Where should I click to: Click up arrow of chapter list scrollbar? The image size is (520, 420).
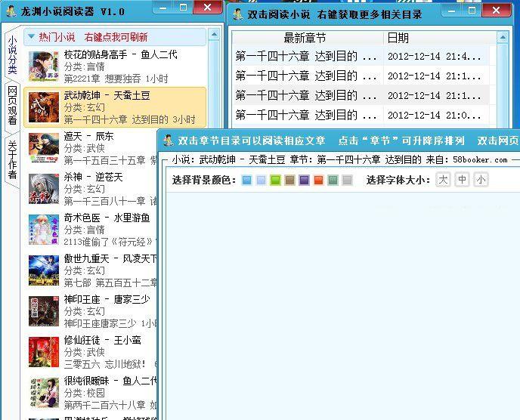(503, 38)
